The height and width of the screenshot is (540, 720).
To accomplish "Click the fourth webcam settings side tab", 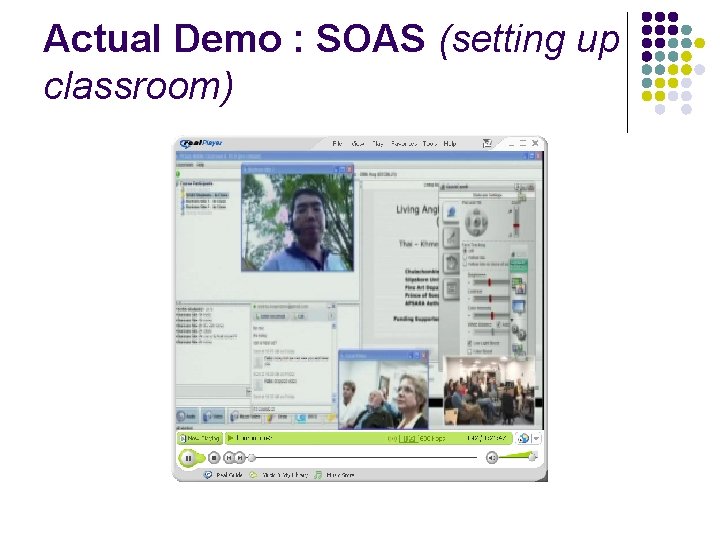I will (451, 288).
